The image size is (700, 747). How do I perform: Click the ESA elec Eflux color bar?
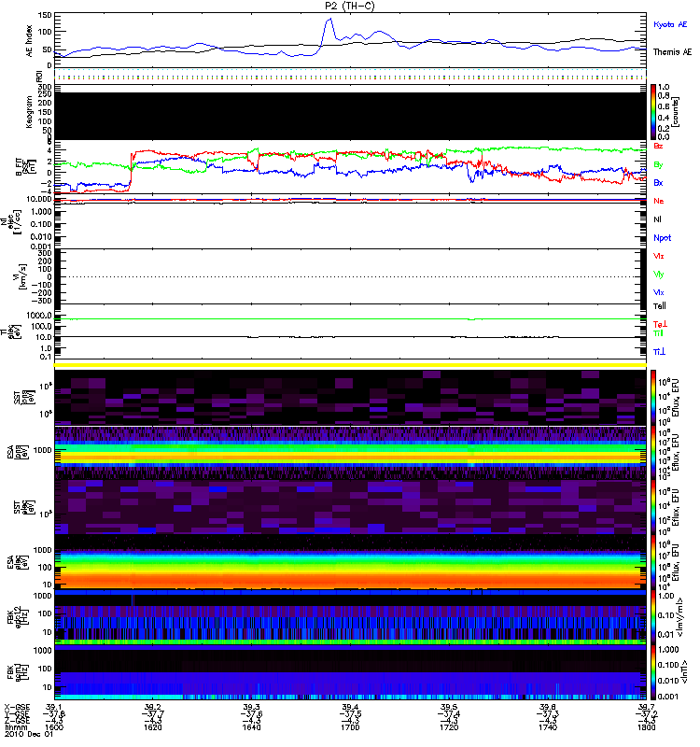point(653,562)
